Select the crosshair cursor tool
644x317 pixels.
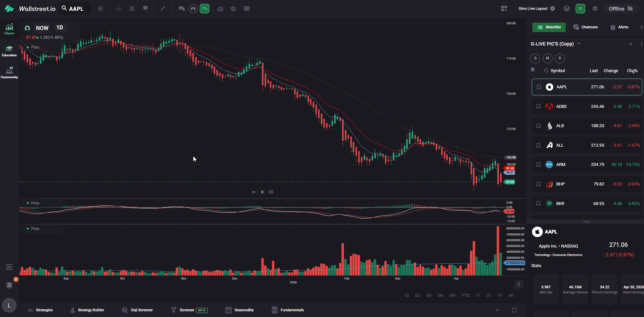[x=119, y=8]
